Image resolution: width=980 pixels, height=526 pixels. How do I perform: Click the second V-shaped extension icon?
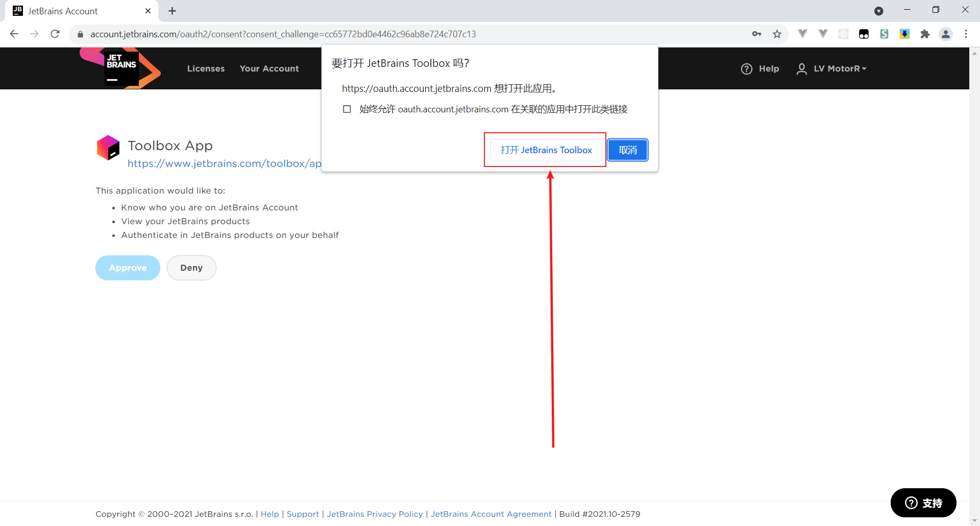pos(823,34)
